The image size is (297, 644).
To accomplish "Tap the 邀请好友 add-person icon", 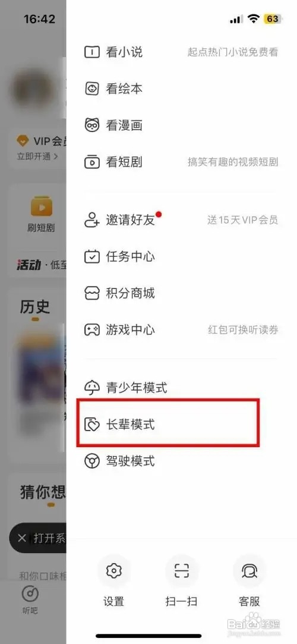I will click(x=92, y=220).
